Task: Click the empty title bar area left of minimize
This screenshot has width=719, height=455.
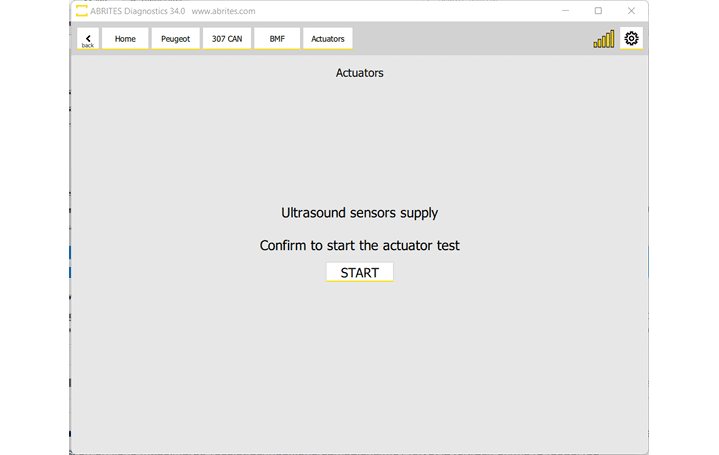Action: click(x=420, y=11)
